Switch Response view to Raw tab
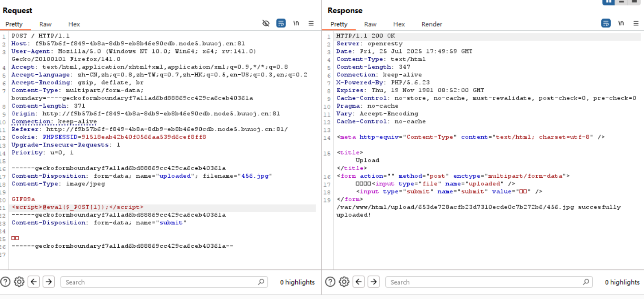The image size is (644, 299). coord(371,24)
